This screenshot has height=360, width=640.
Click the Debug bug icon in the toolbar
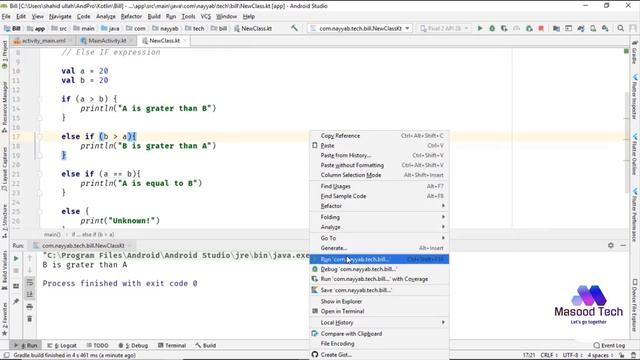point(492,28)
